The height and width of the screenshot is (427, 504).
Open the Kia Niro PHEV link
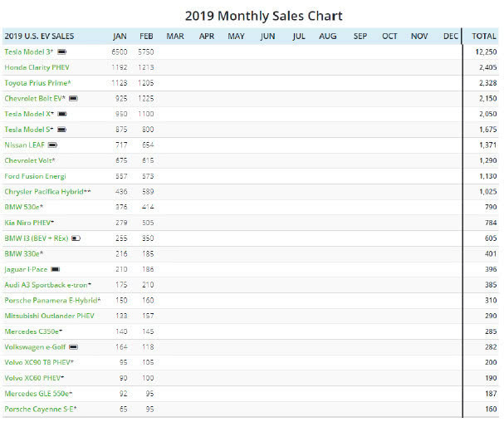tap(29, 223)
